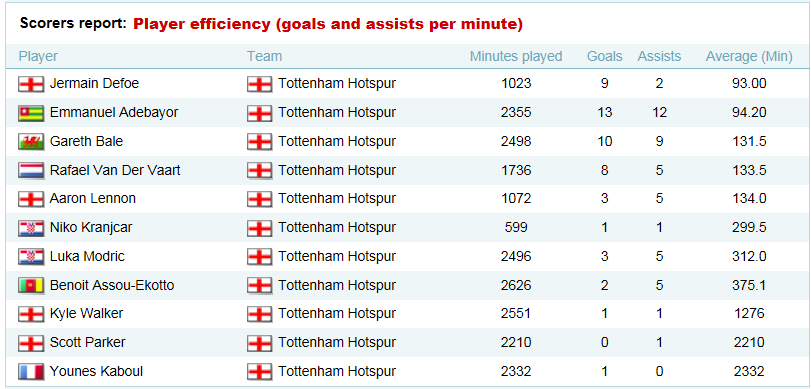This screenshot has width=811, height=389.
Task: Sort by the Goals column header
Action: (605, 56)
